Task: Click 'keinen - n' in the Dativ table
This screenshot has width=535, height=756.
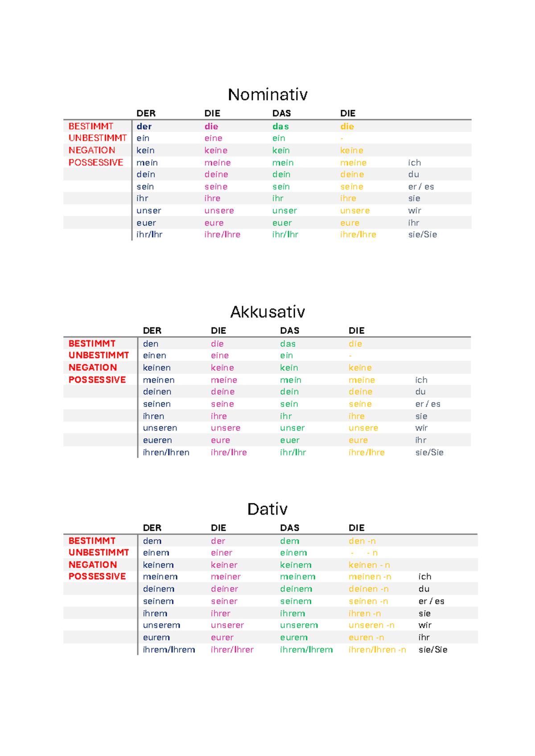Action: 369,565
